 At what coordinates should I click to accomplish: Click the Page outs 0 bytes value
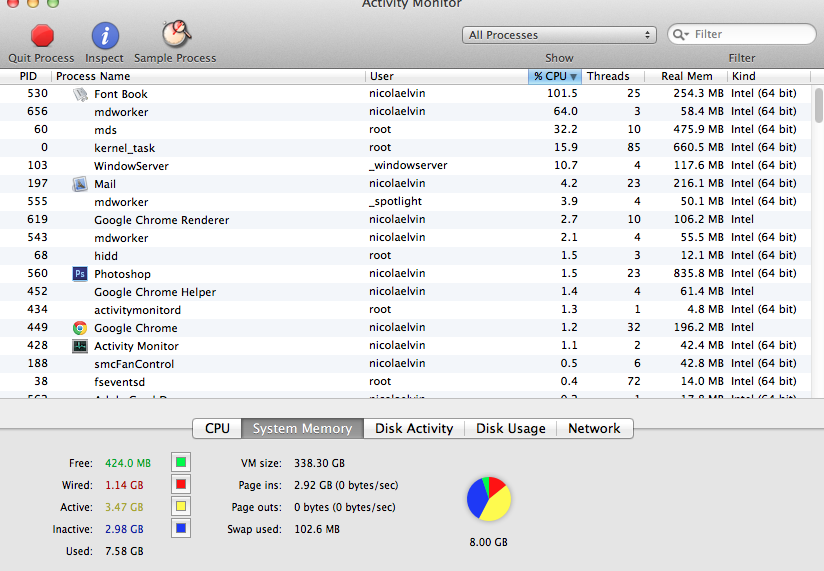tap(345, 507)
